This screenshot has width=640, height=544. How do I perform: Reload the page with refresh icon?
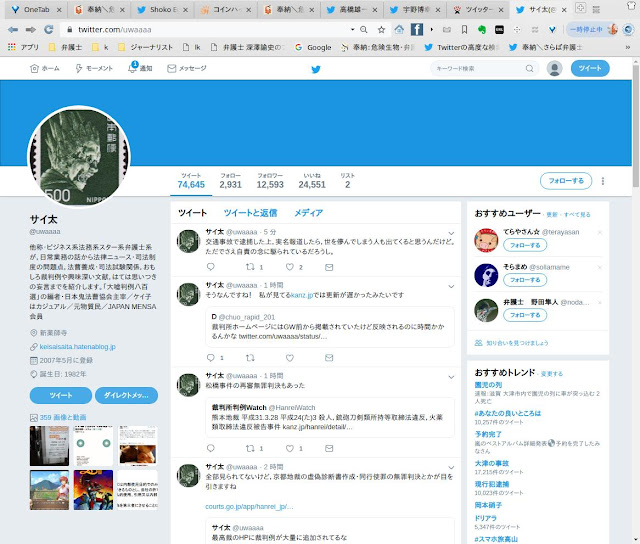pyautogui.click(x=49, y=29)
